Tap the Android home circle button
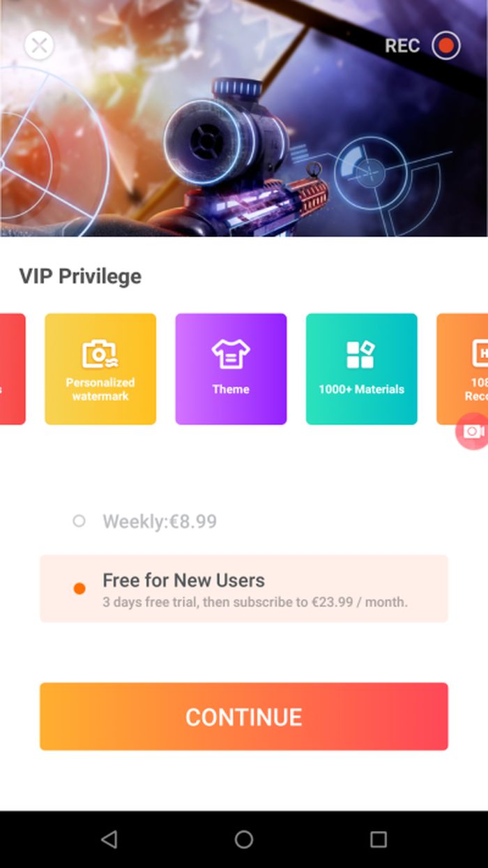 pos(244,839)
